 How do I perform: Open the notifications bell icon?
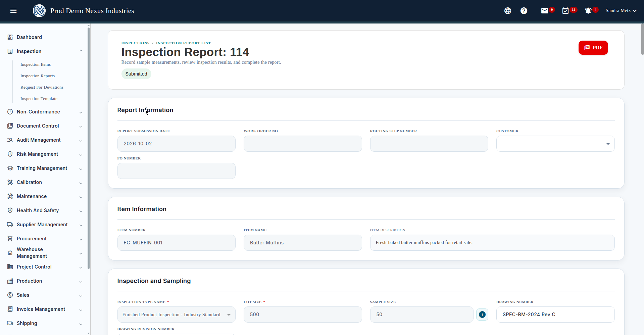(x=588, y=11)
